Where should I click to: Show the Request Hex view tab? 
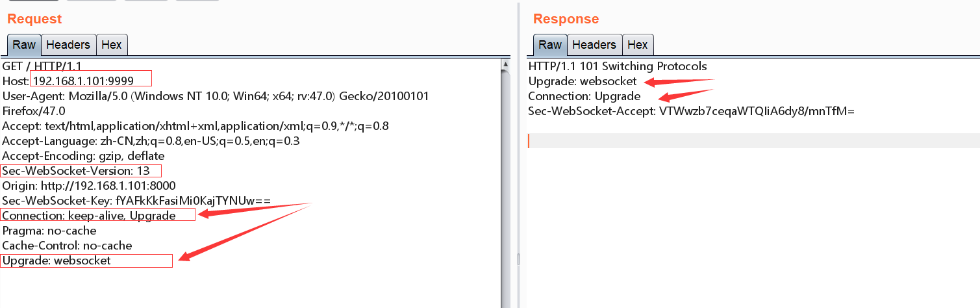click(x=112, y=45)
